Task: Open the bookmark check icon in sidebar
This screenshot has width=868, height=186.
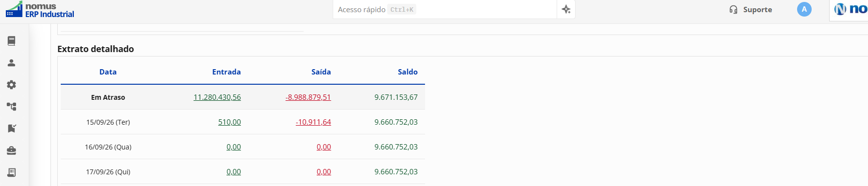Action: pyautogui.click(x=12, y=129)
